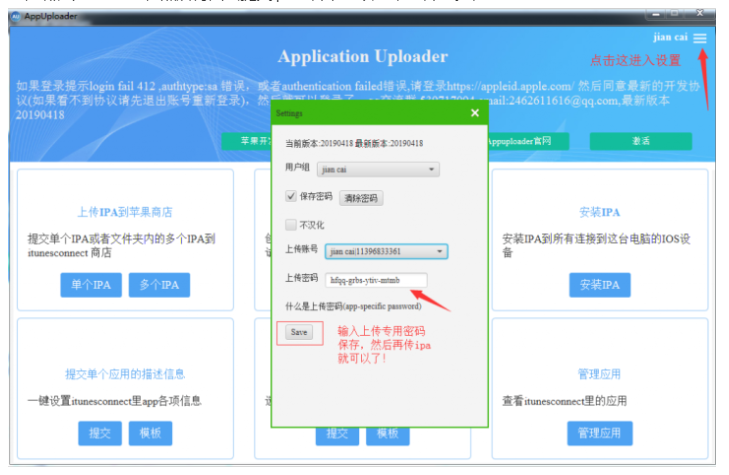Viewport: 729px width, 475px height.
Task: Minimize the AppUploader window
Action: 656,14
